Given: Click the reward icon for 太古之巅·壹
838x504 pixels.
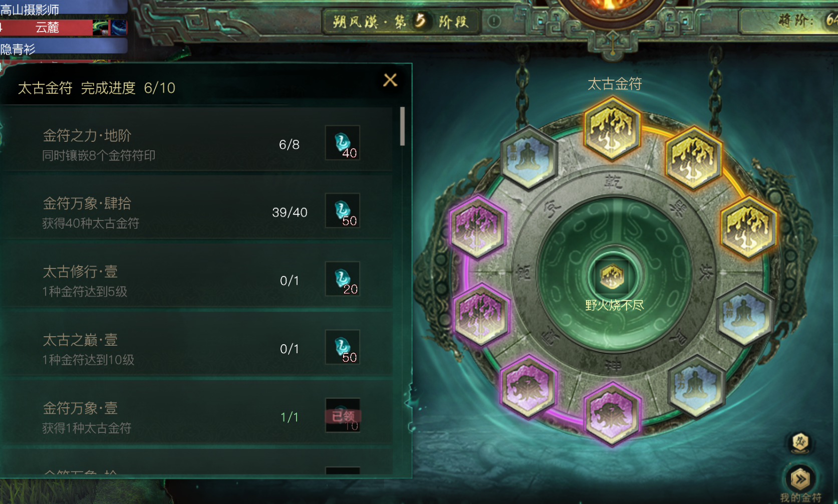Looking at the screenshot, I should coord(343,347).
